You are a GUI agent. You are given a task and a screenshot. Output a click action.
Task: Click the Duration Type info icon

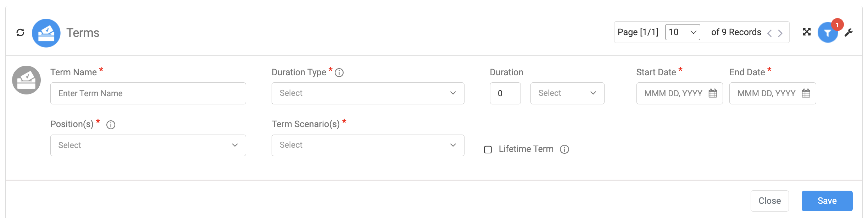pos(339,73)
